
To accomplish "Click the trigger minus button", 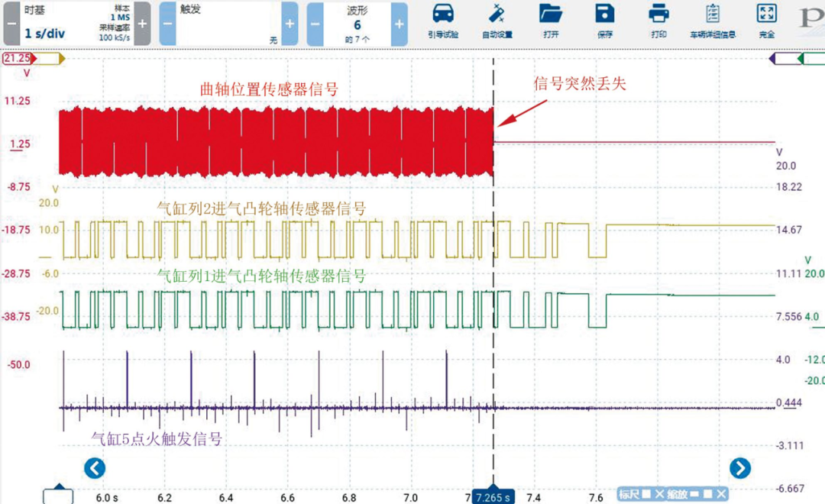I will coord(167,24).
